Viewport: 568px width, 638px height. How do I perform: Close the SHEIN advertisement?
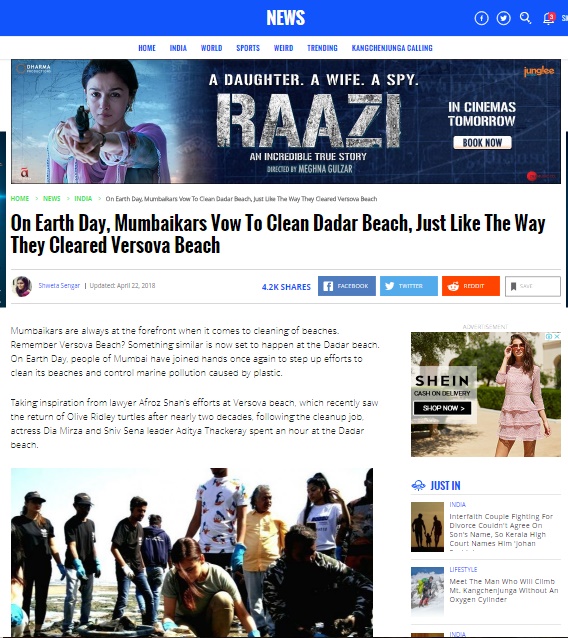(557, 336)
